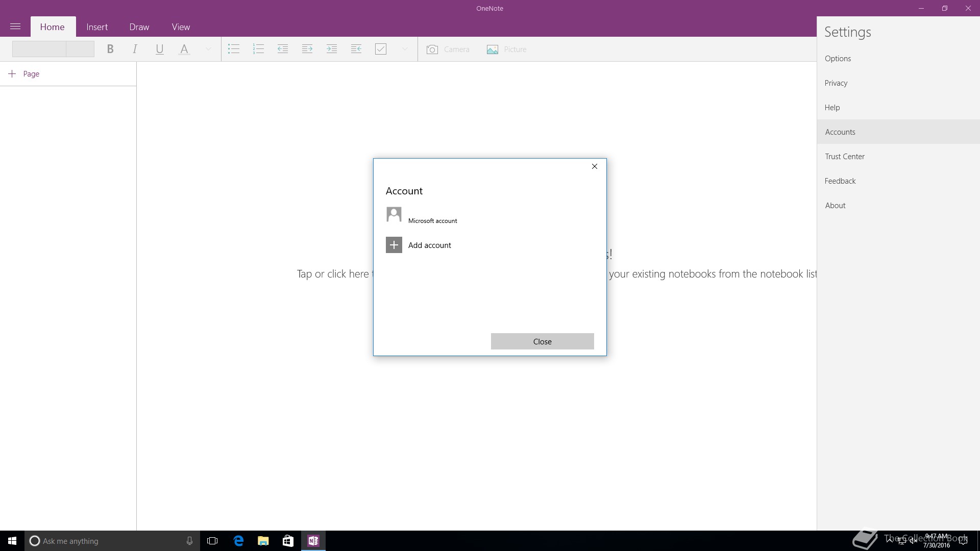This screenshot has height=551, width=980.
Task: Click the Cortana search box
Action: pyautogui.click(x=111, y=541)
